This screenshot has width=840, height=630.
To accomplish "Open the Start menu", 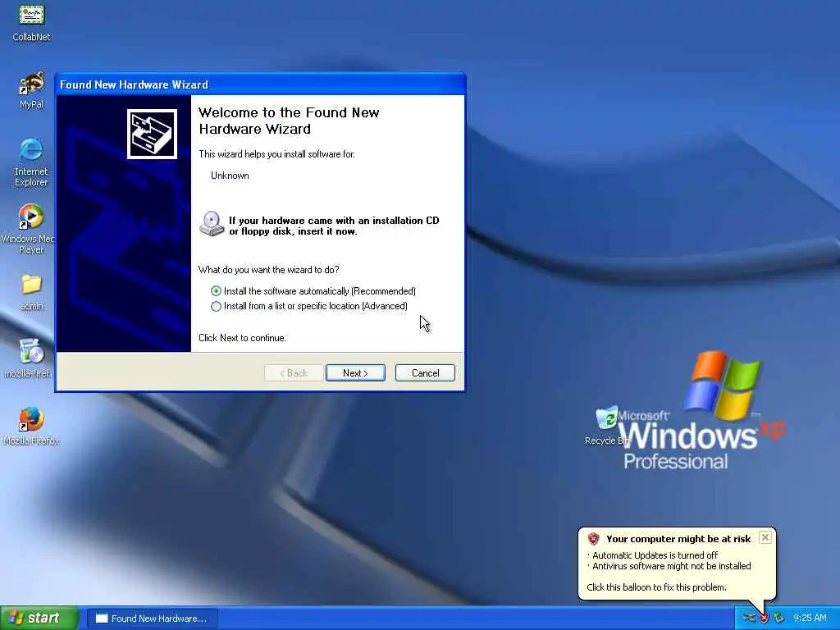I will [x=39, y=619].
